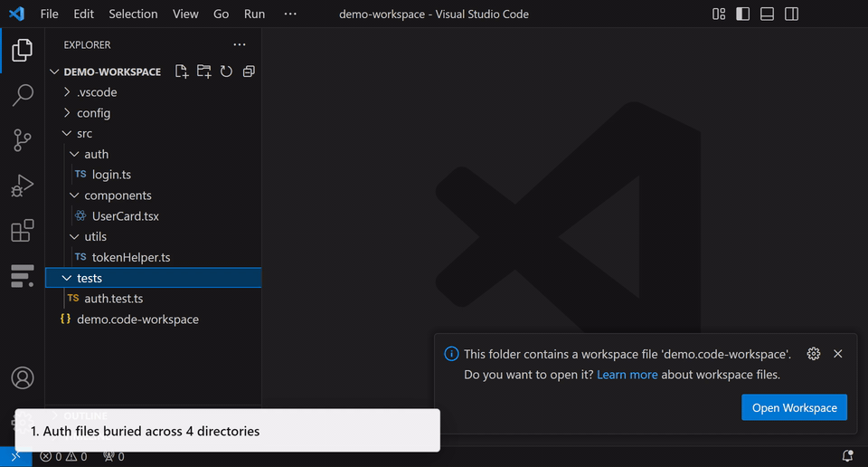Collapse all folders in Explorer
Viewport: 868px width, 467px height.
click(x=249, y=71)
